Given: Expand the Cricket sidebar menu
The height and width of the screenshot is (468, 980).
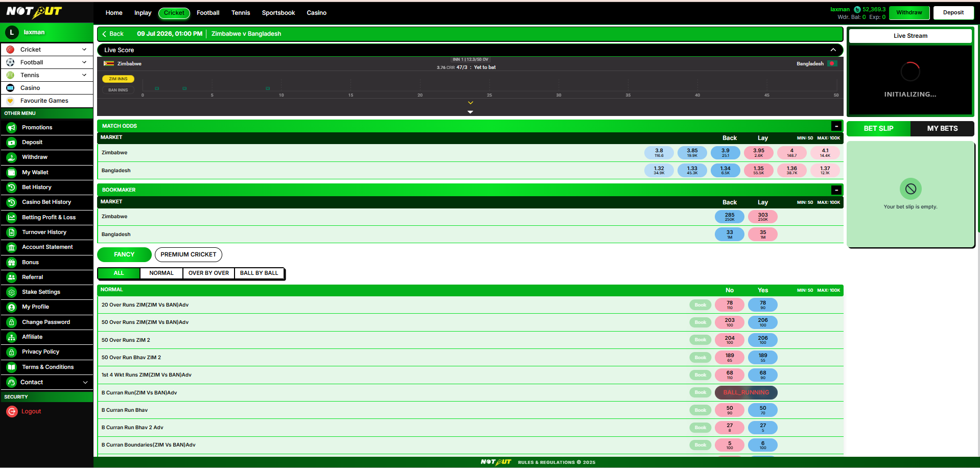Looking at the screenshot, I should 84,50.
